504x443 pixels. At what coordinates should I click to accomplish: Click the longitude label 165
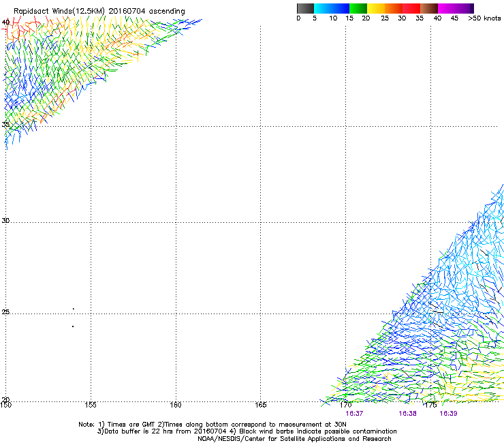(260, 405)
